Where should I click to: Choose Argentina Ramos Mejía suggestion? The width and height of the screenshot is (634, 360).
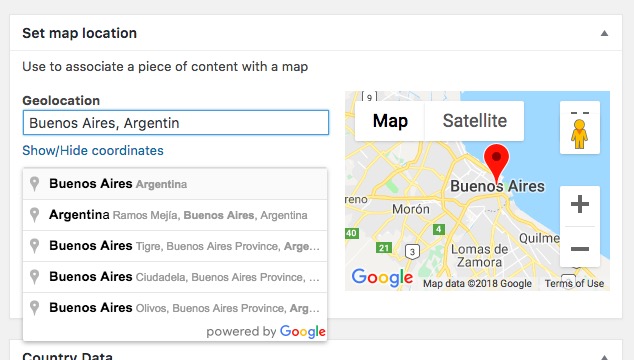[x=175, y=215]
